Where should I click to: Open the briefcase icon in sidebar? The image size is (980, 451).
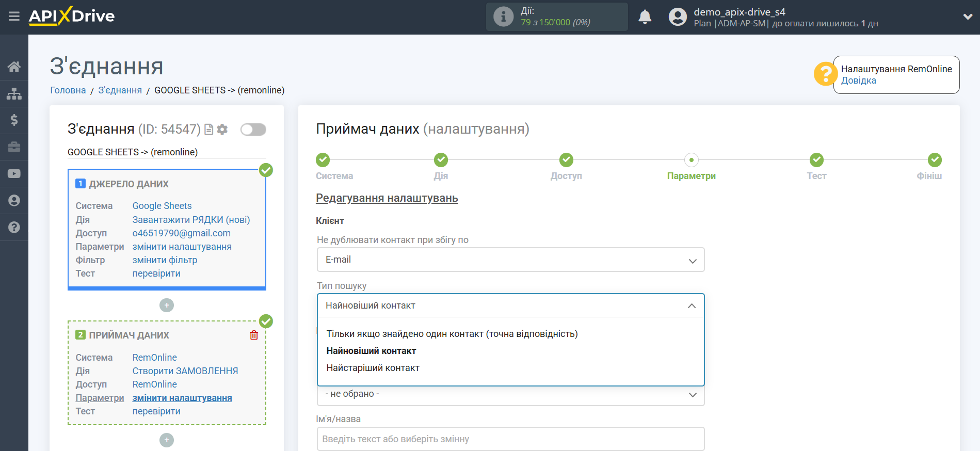(14, 147)
